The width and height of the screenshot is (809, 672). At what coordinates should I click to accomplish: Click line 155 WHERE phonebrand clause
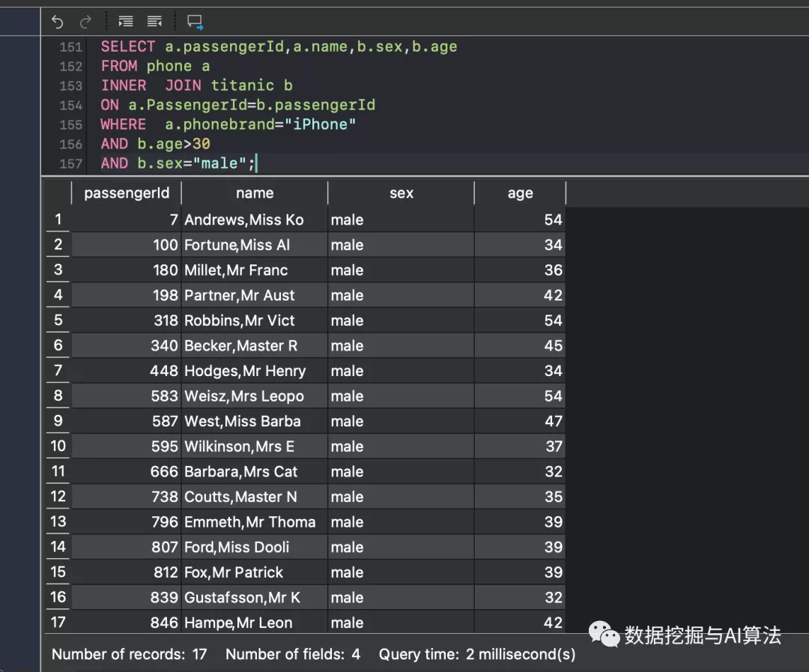coord(228,124)
